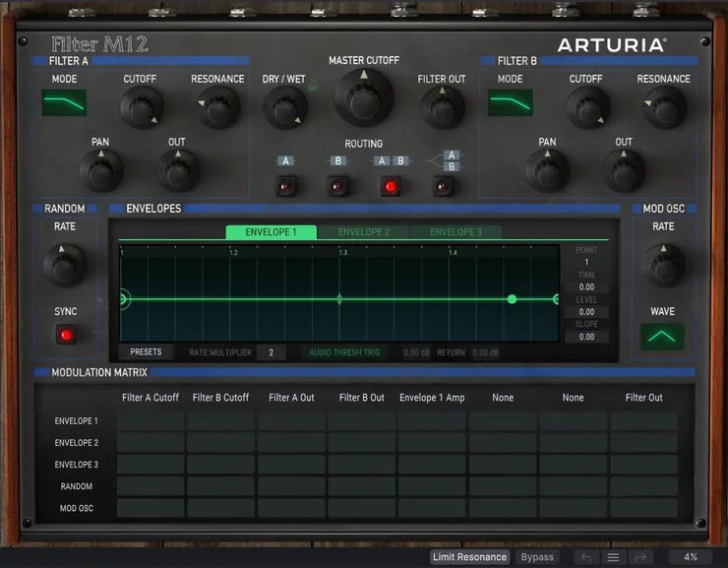Image resolution: width=728 pixels, height=568 pixels.
Task: Click the Filter M12 title logo
Action: click(100, 44)
